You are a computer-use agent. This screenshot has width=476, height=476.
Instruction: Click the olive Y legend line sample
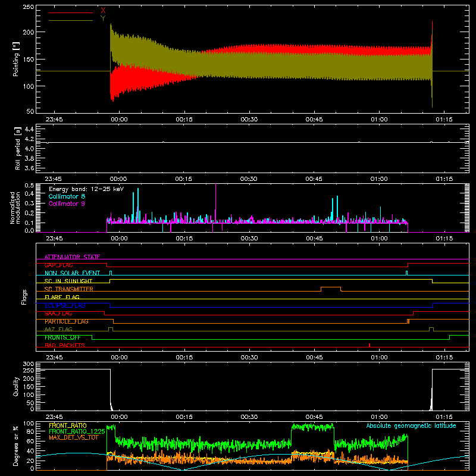pyautogui.click(x=71, y=20)
